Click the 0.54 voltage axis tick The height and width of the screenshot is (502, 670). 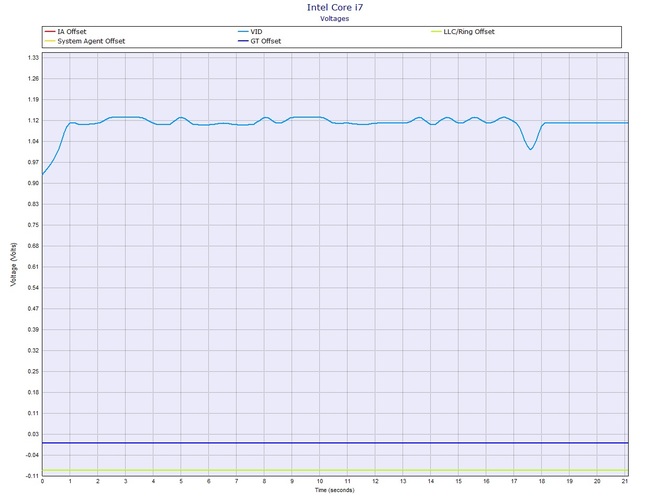click(34, 288)
